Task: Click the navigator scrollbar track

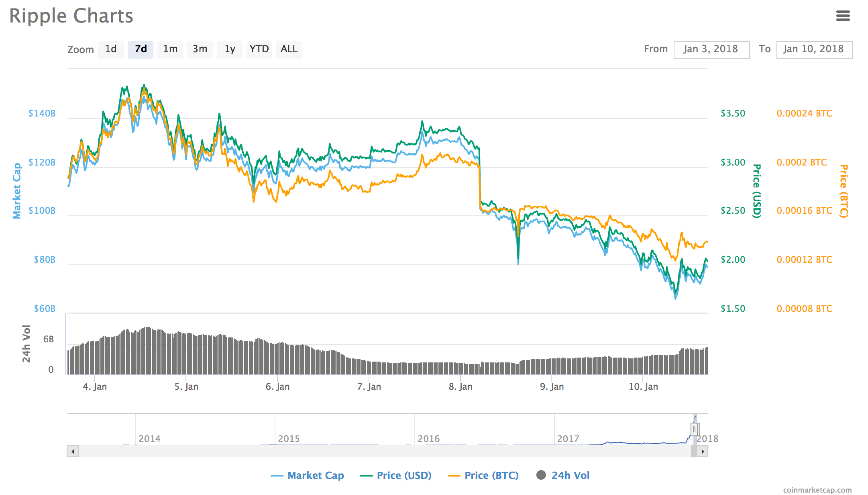Action: tap(381, 452)
